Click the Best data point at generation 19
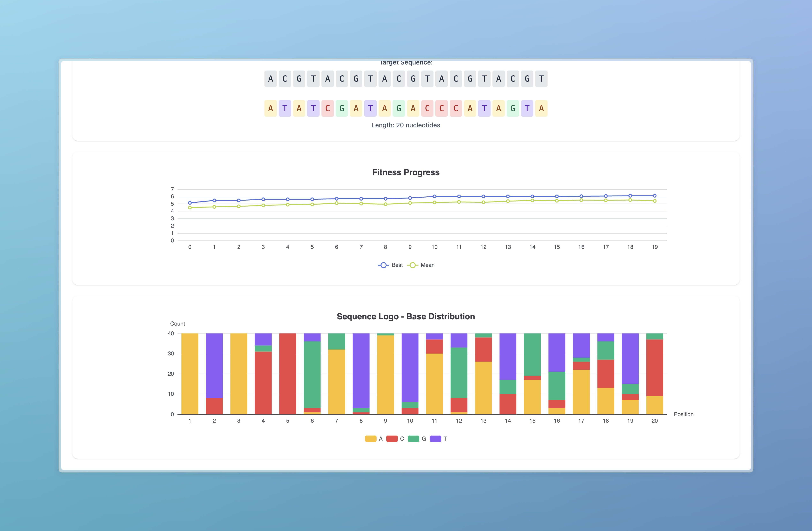The width and height of the screenshot is (812, 531). (654, 196)
